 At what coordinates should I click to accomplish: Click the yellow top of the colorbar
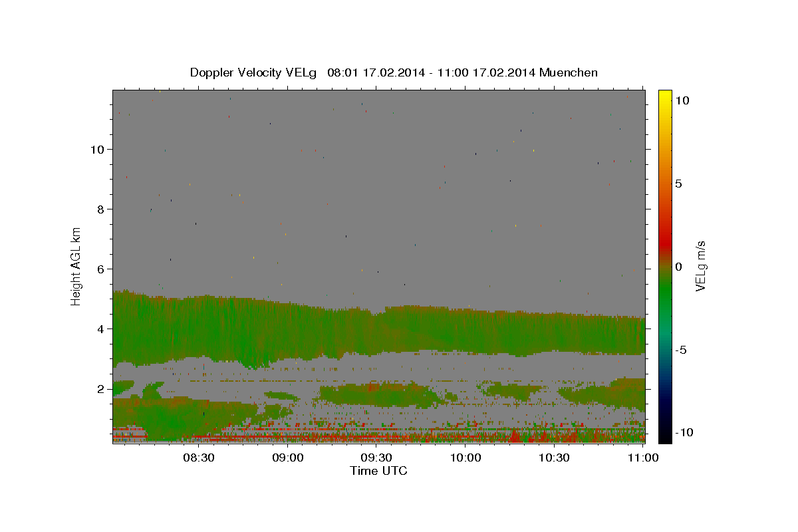tap(665, 95)
